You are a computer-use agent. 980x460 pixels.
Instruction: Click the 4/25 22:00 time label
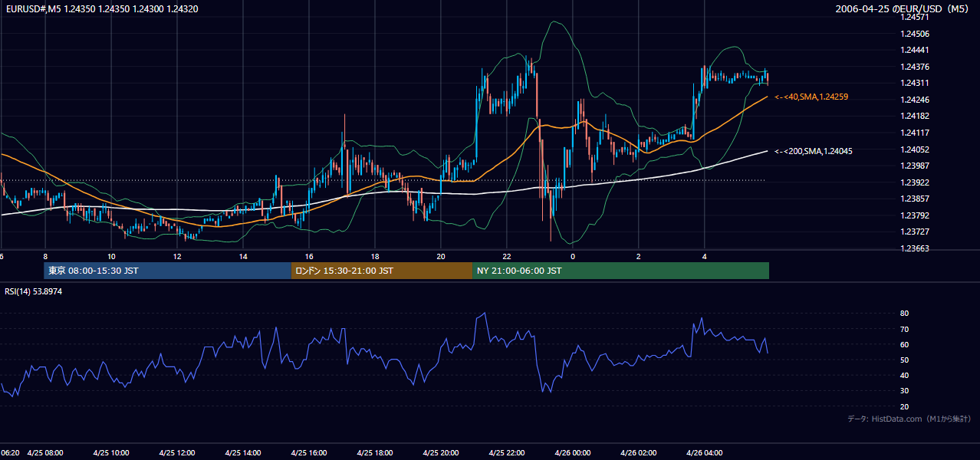pos(507,453)
